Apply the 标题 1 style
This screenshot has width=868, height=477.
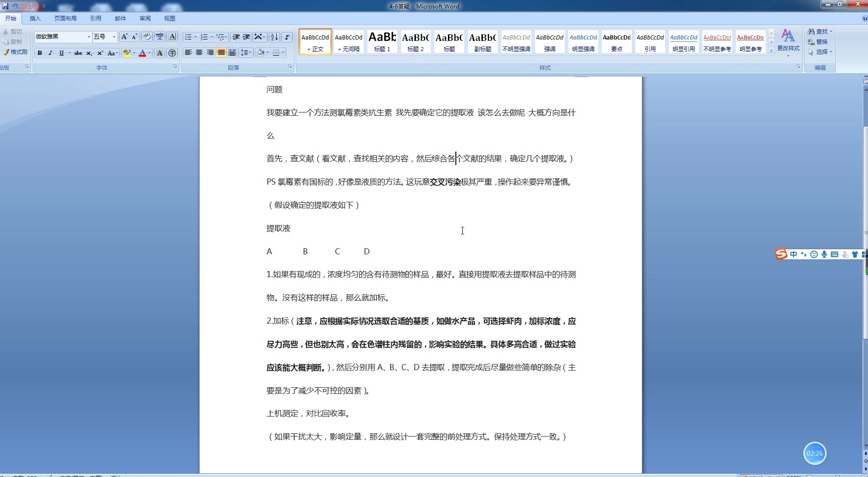(x=382, y=41)
